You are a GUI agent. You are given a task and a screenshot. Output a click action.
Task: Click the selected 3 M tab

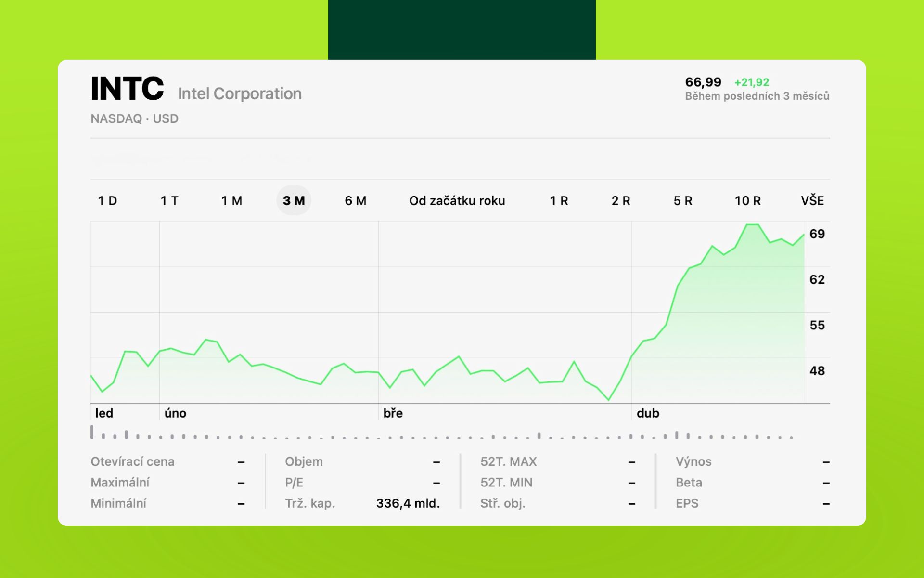pyautogui.click(x=294, y=201)
